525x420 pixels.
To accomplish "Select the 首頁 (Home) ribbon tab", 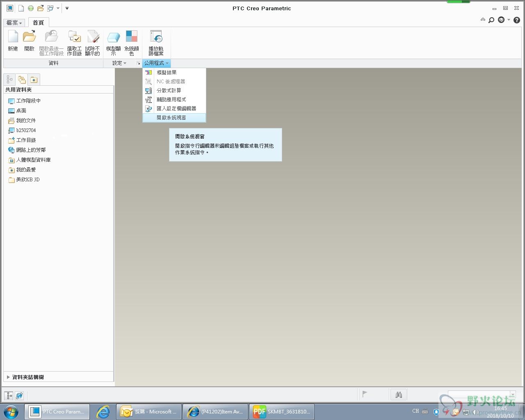I will pos(39,23).
